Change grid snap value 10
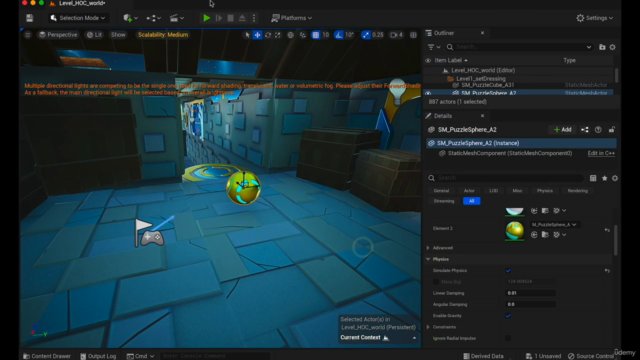Image resolution: width=640 pixels, height=360 pixels. point(326,35)
